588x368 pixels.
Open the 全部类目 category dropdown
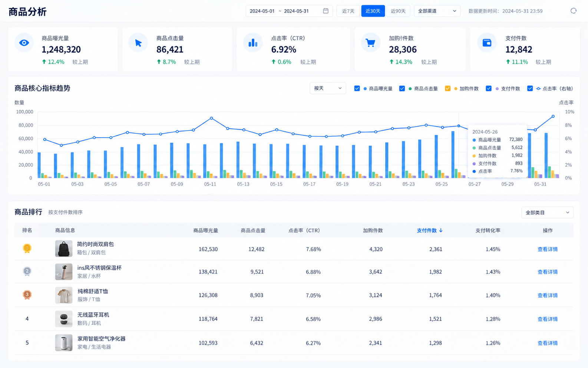click(x=547, y=213)
